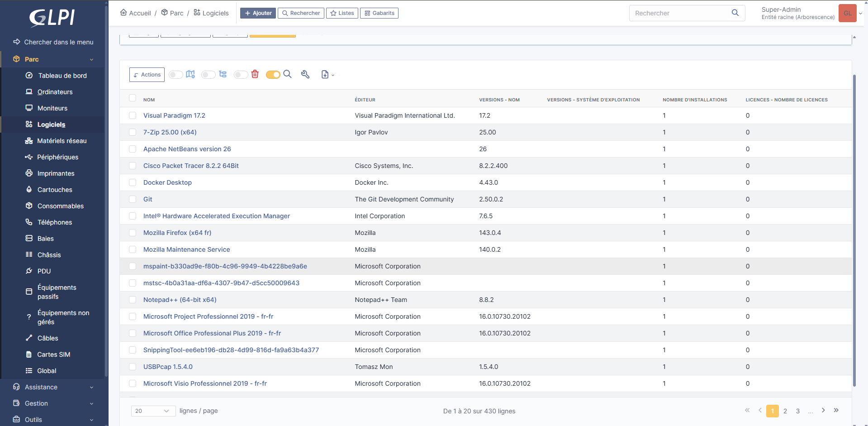This screenshot has width=868, height=426.
Task: Click the magnifier icon beside yellow toggle
Action: point(287,74)
